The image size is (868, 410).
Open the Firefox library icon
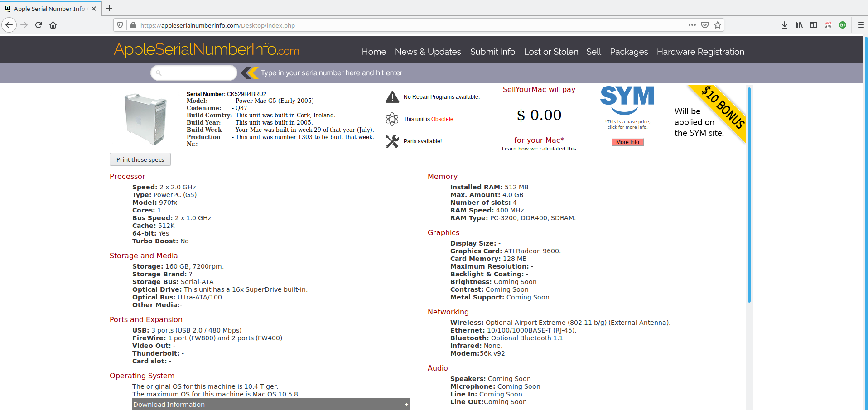[799, 25]
